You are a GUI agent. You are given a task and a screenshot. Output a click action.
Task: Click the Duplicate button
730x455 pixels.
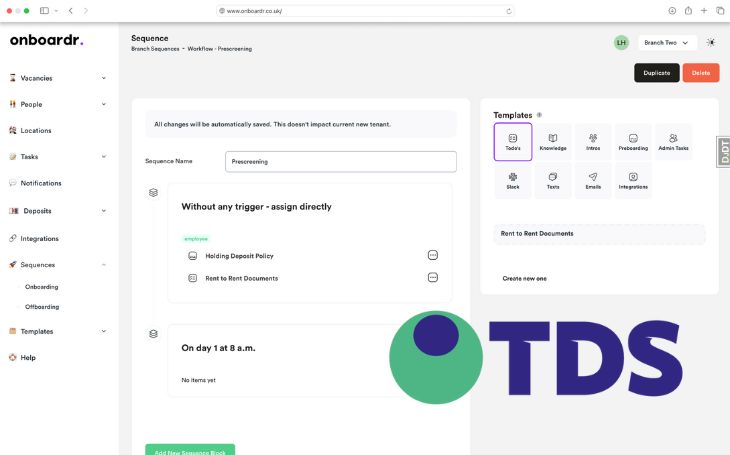pos(656,73)
